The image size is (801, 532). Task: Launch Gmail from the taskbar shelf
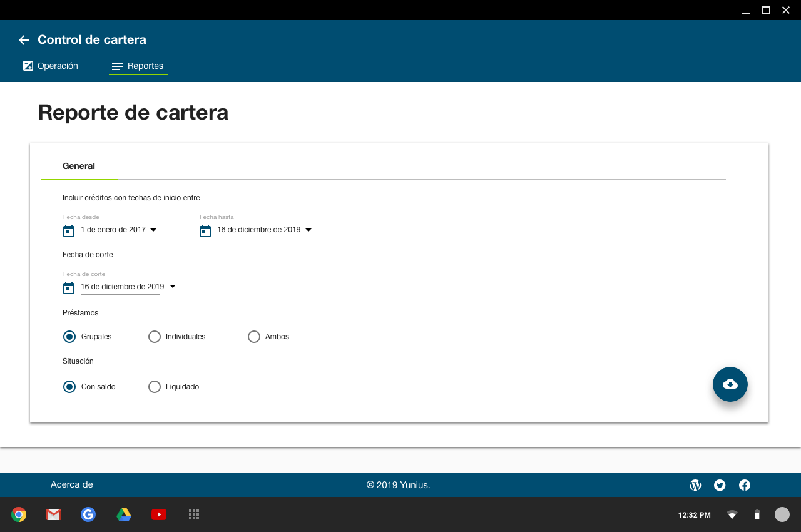(x=54, y=514)
